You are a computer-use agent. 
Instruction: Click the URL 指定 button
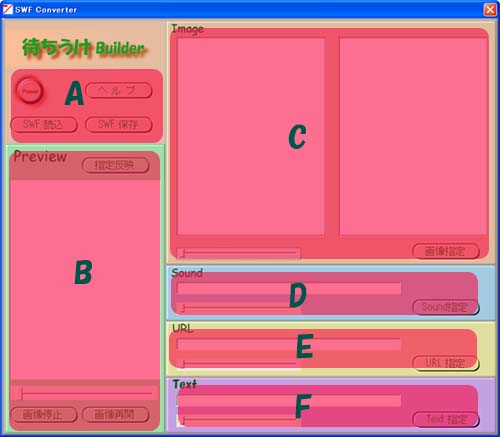pos(446,363)
